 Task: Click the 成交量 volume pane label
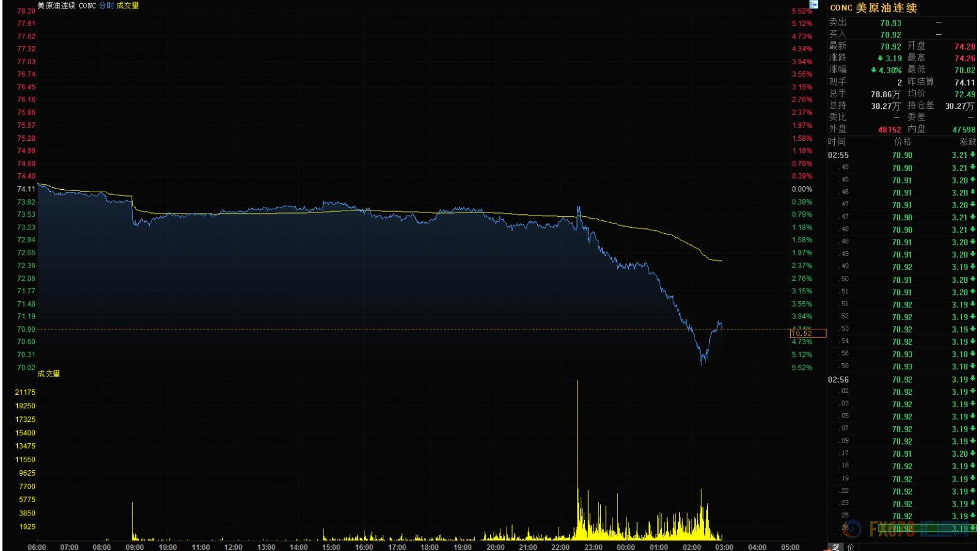(48, 373)
